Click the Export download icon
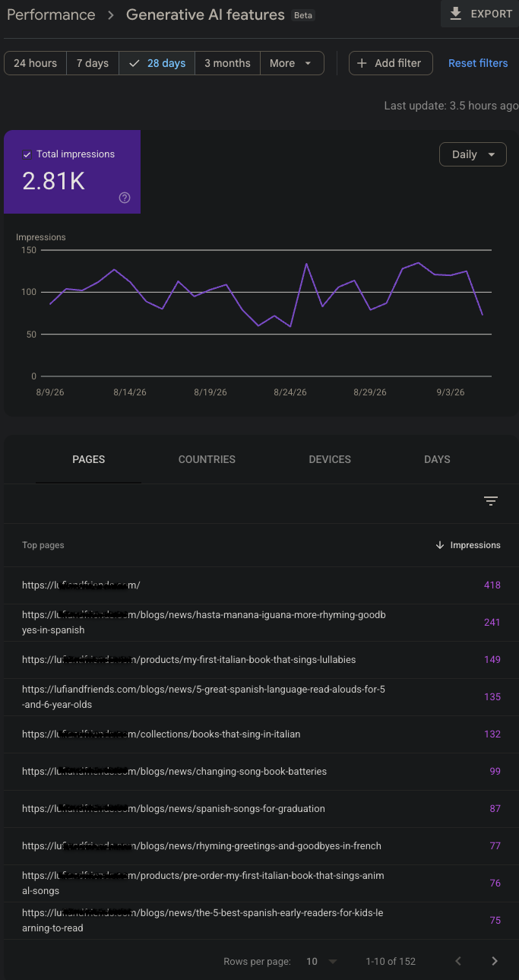Image resolution: width=519 pixels, height=980 pixels. (x=456, y=14)
